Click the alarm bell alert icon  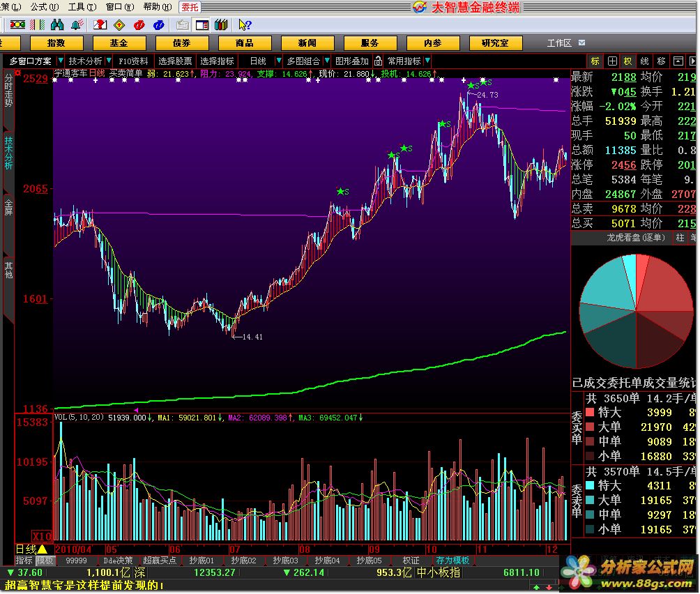pyautogui.click(x=77, y=25)
